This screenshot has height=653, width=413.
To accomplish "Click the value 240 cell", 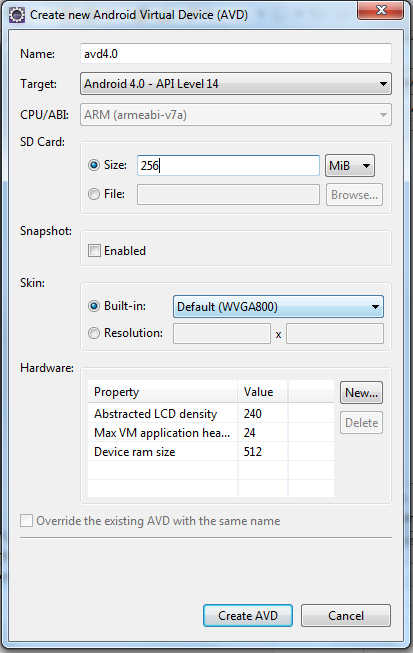I will [x=263, y=414].
